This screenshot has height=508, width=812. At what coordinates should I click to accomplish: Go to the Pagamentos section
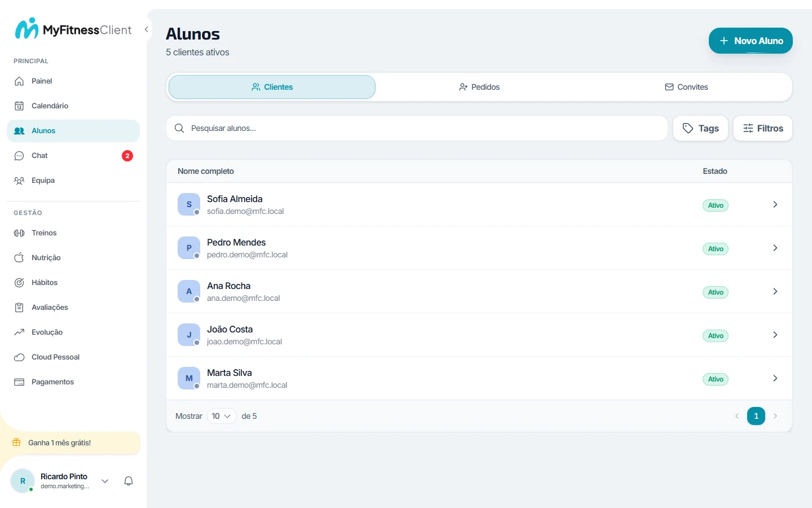coord(73,382)
